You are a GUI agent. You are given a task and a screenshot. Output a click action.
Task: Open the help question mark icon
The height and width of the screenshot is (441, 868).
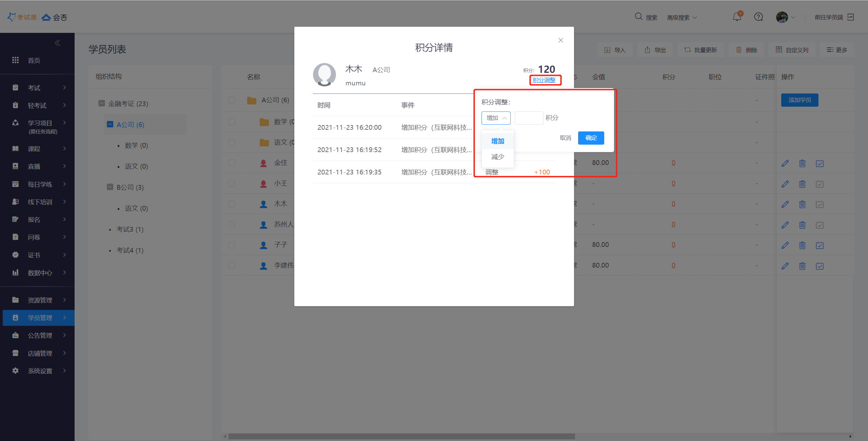[758, 17]
